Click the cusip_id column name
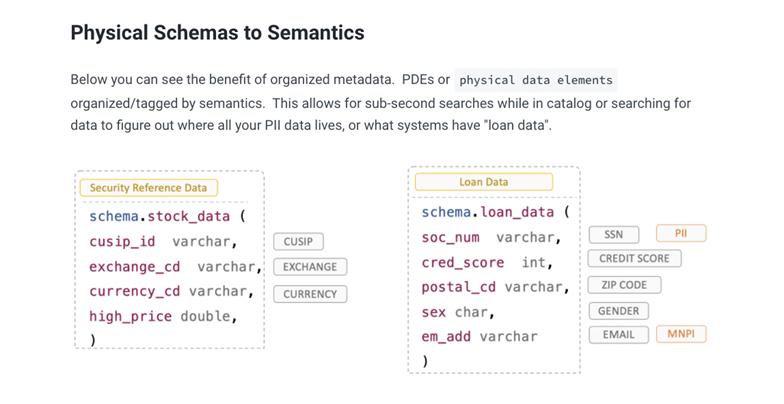 point(122,241)
